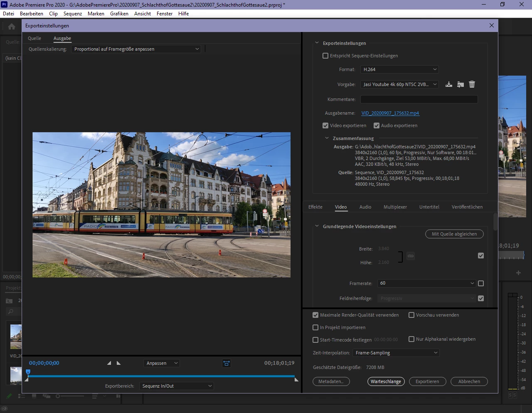Switch to the Multiplexer tab
Screen dimensions: 532x413
coord(395,207)
